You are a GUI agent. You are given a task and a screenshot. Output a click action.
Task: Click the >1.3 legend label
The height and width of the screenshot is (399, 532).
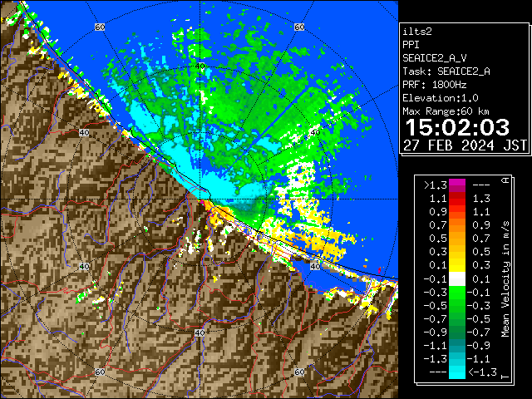click(436, 185)
